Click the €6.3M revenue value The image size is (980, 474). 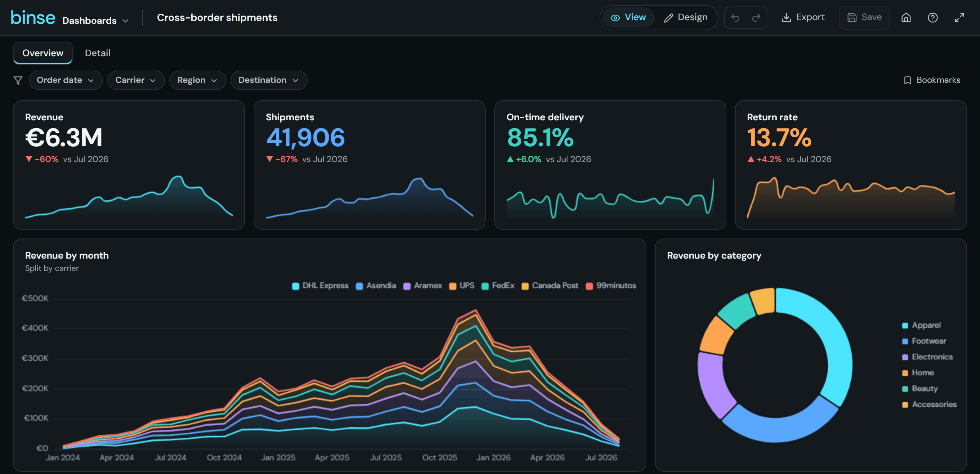click(x=63, y=138)
